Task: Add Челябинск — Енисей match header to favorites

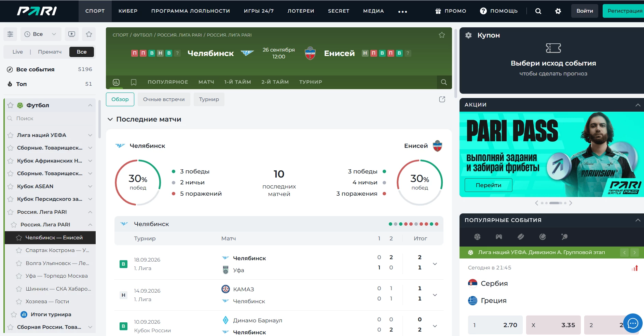Action: pos(442,35)
